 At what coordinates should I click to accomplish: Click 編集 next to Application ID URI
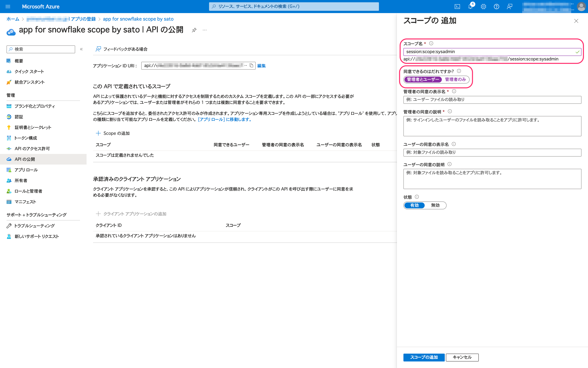[x=261, y=66]
